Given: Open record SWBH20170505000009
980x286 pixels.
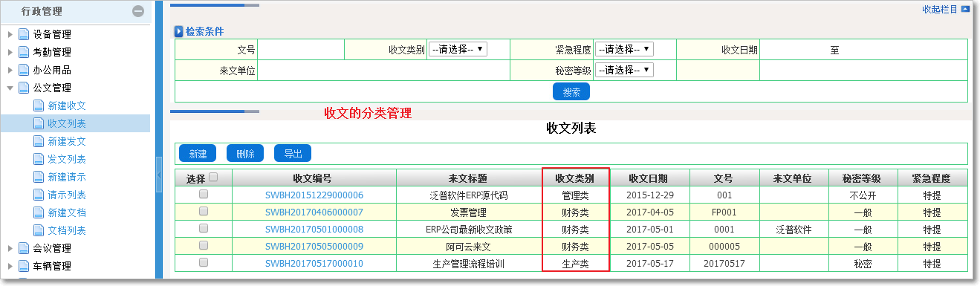Looking at the screenshot, I should [x=314, y=246].
